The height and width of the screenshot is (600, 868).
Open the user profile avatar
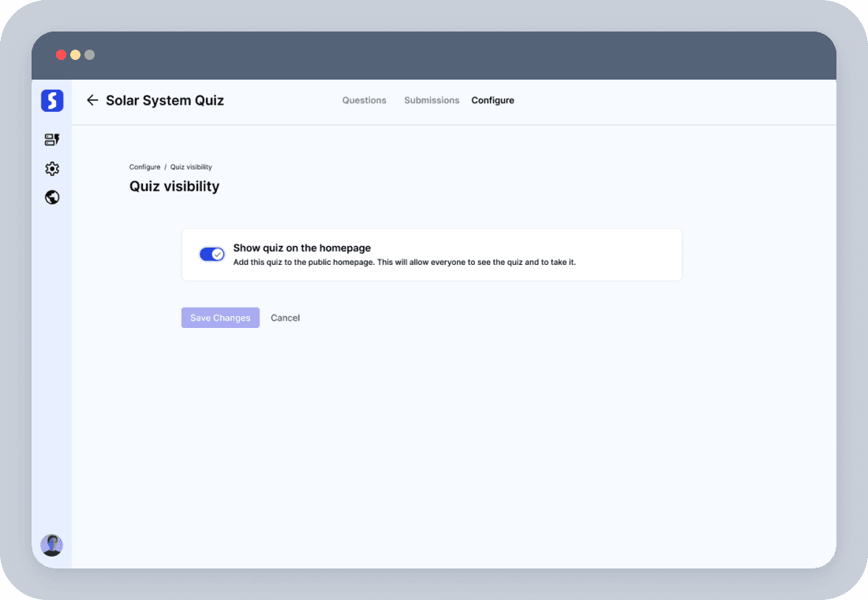52,545
